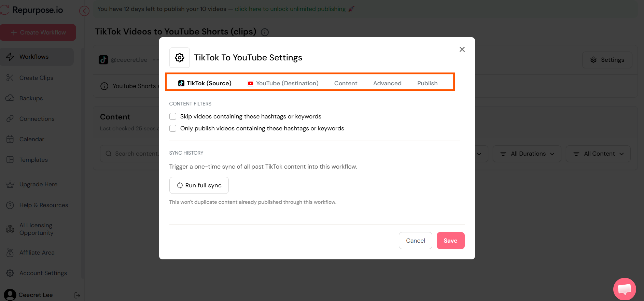The image size is (644, 301).
Task: Click the Save button
Action: point(451,241)
